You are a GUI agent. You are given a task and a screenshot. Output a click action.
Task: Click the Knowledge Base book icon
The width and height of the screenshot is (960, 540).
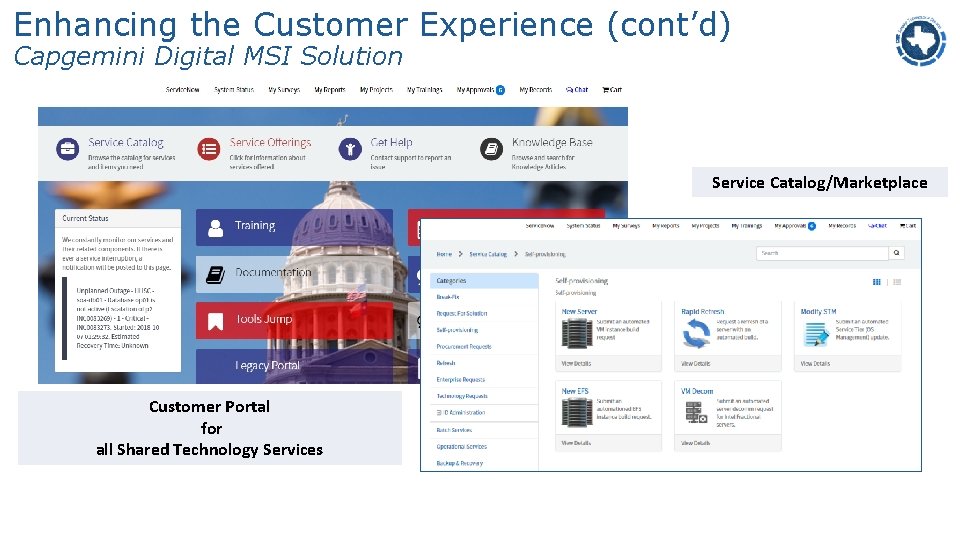(491, 149)
